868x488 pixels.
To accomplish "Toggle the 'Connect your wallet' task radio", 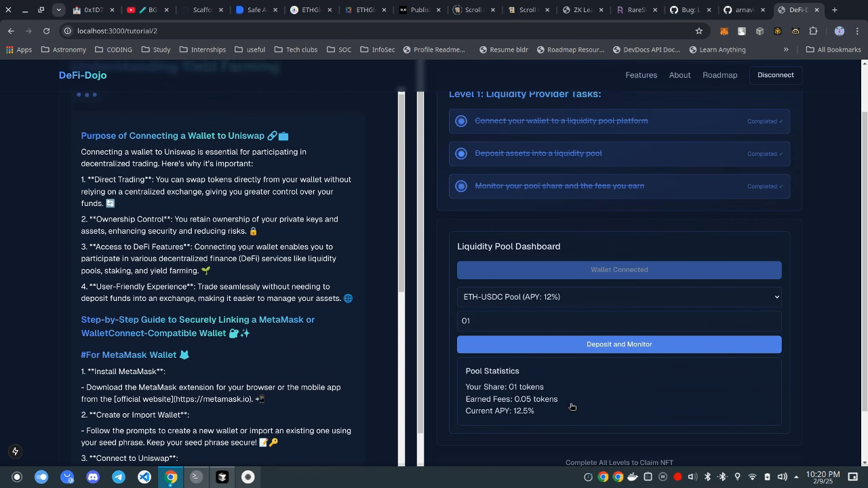I will [x=461, y=121].
